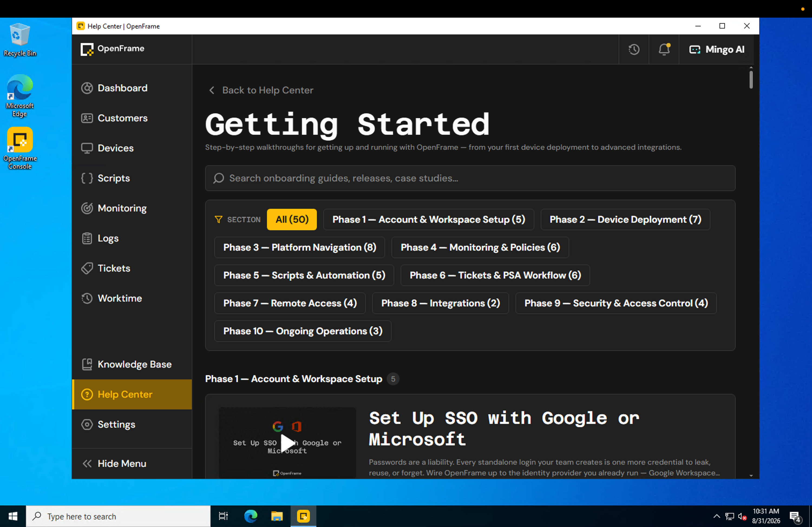
Task: Click the muted volume tray icon
Action: tap(742, 516)
